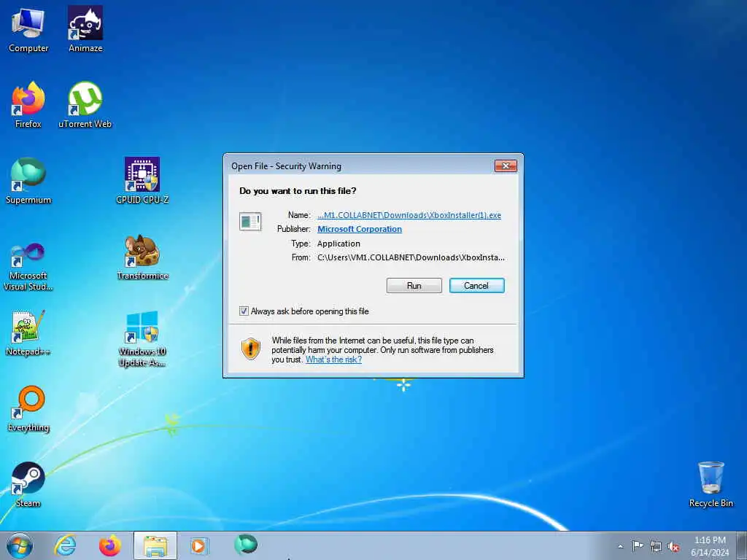Select the Transformice desktop shortcut
Screen dimensions: 747x560
click(142, 257)
